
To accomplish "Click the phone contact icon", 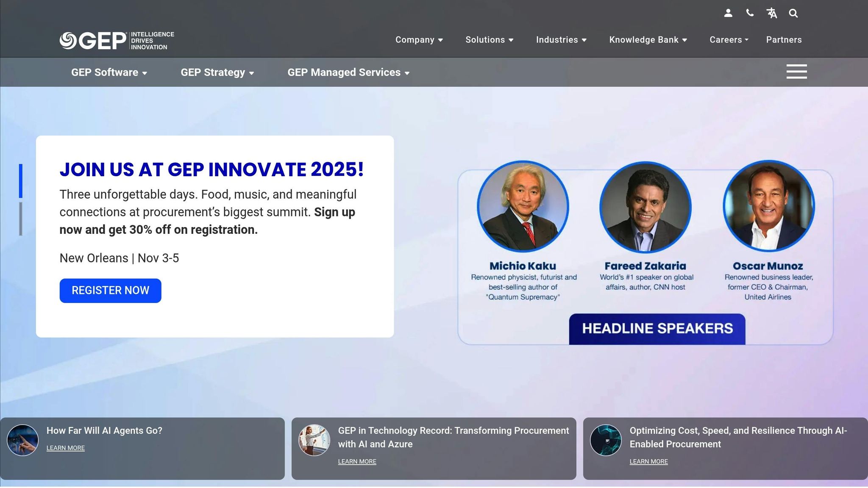I will tap(750, 13).
